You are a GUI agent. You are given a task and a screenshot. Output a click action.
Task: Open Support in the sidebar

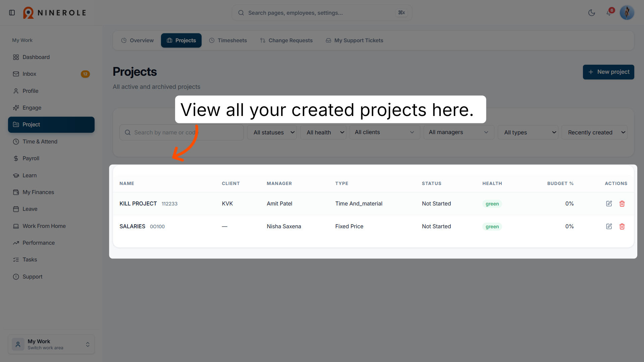coord(51,277)
